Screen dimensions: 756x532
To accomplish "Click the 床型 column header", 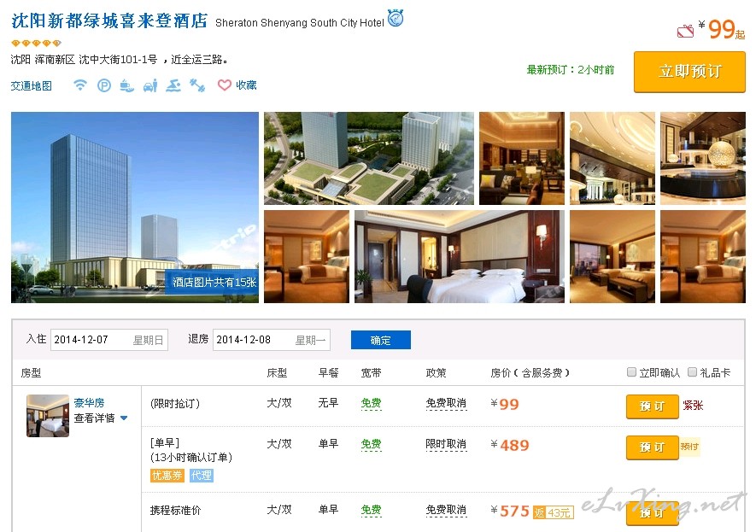I will (278, 372).
